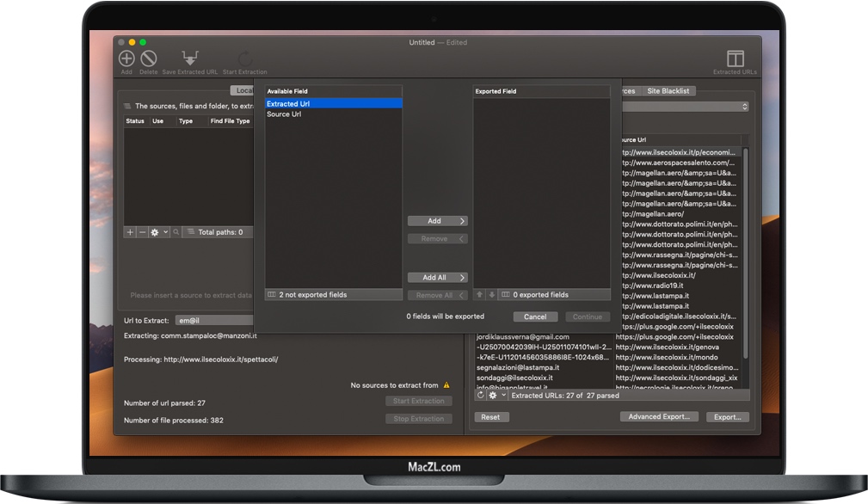
Task: Click the Save Extracted URL funnel icon
Action: pos(189,57)
